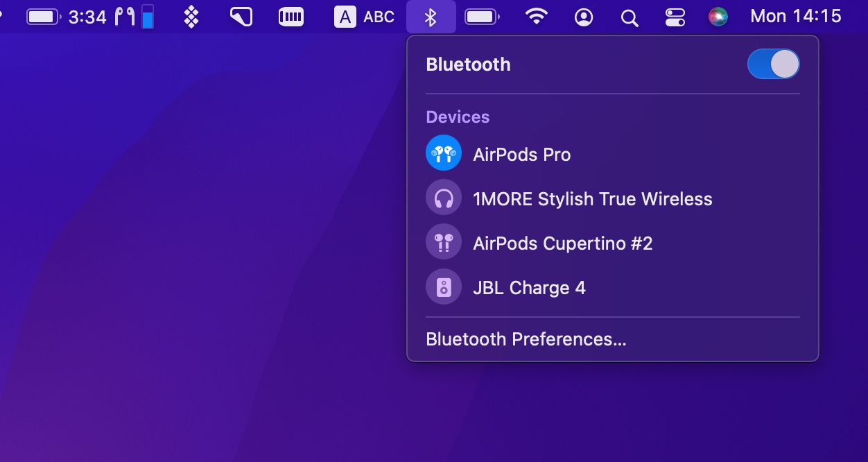The image size is (868, 462).
Task: Connect to AirPods Pro
Action: (613, 154)
